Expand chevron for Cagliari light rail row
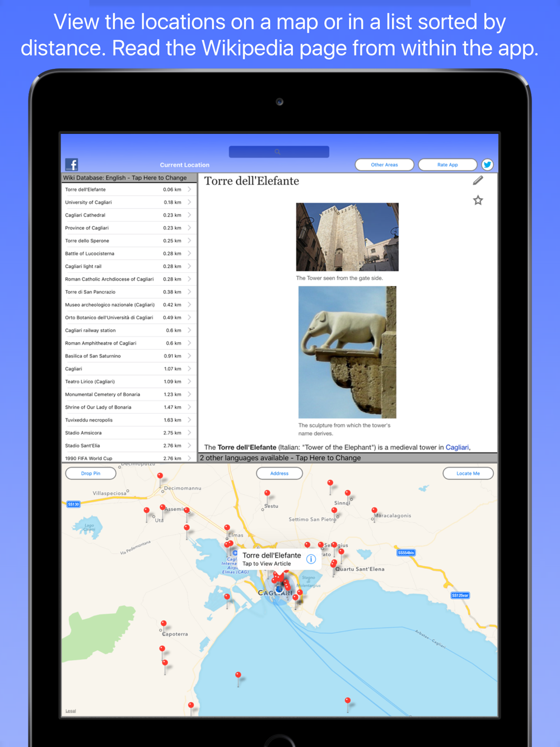 pyautogui.click(x=189, y=267)
